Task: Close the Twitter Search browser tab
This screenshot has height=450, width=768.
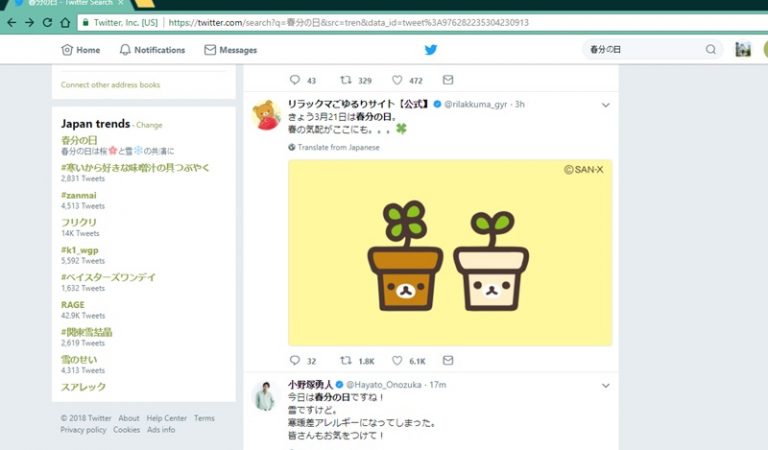Action: pyautogui.click(x=120, y=3)
